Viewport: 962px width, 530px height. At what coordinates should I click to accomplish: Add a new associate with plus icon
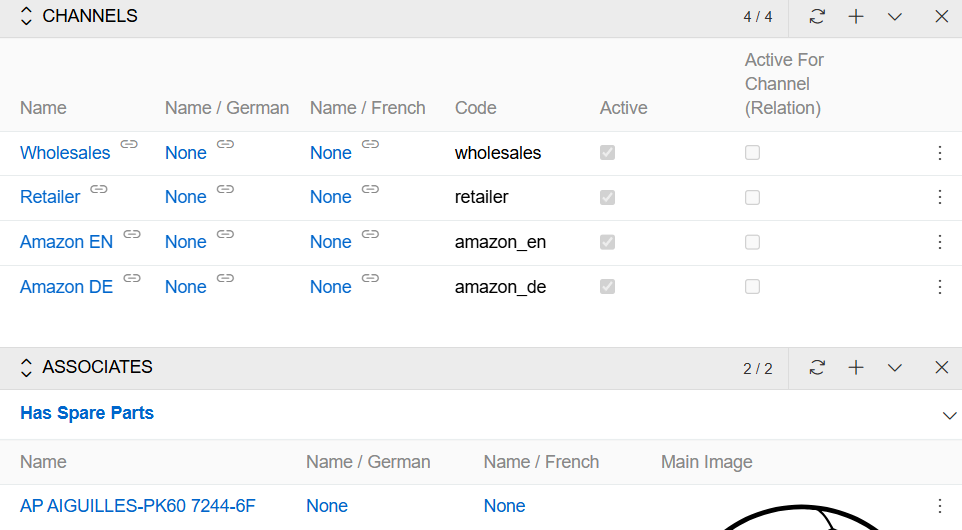tap(856, 367)
